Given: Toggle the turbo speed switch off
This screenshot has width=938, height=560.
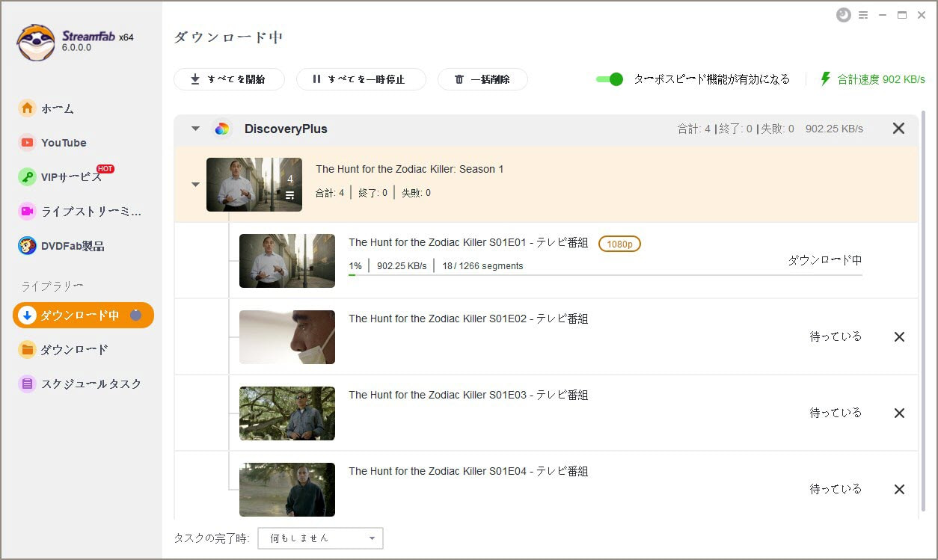Looking at the screenshot, I should tap(610, 79).
